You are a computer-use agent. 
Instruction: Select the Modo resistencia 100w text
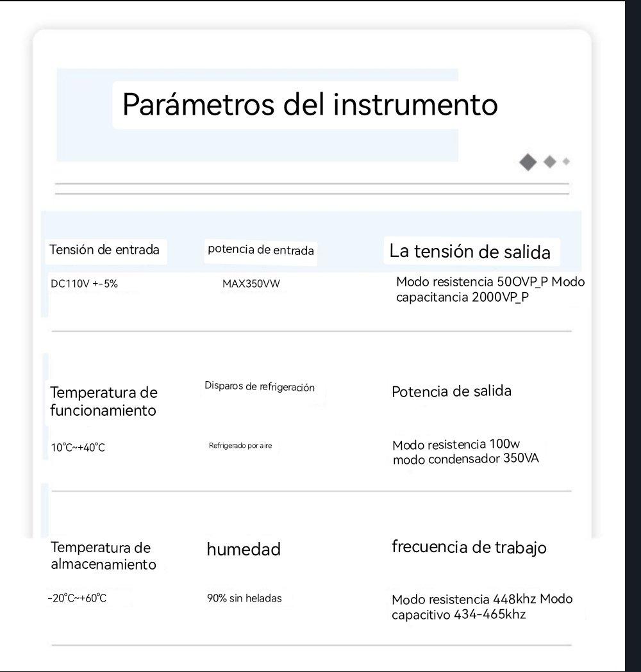click(456, 445)
